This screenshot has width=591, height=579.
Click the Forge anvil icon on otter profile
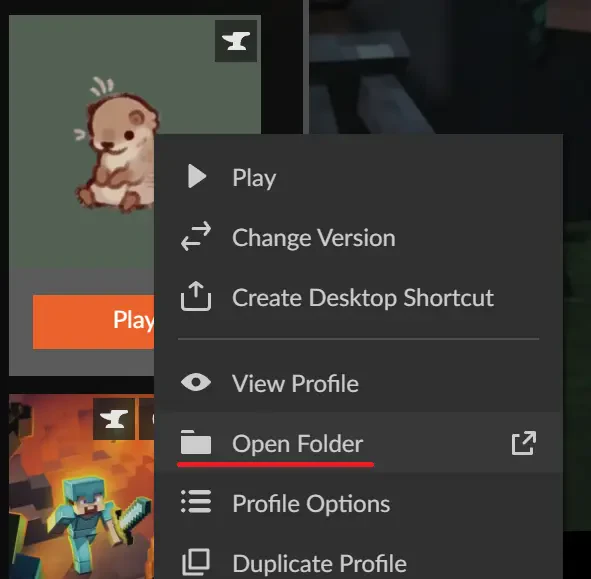(x=236, y=41)
